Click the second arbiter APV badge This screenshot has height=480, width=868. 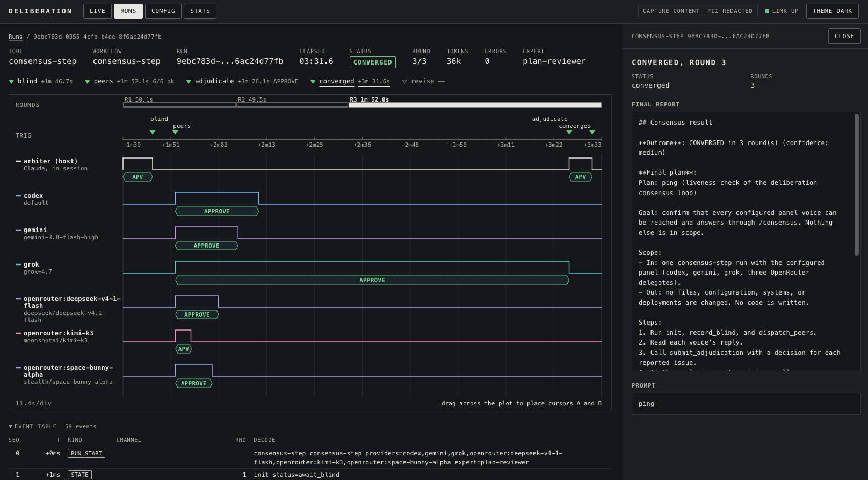[581, 177]
